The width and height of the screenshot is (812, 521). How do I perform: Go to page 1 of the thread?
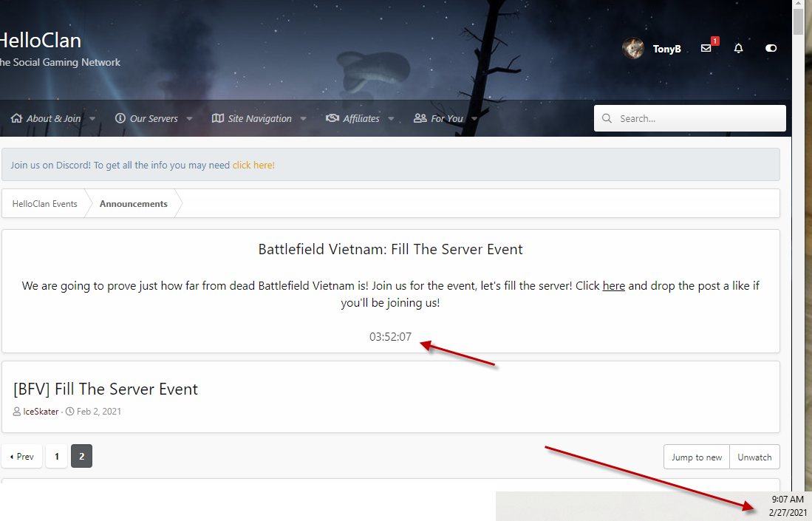pos(57,457)
